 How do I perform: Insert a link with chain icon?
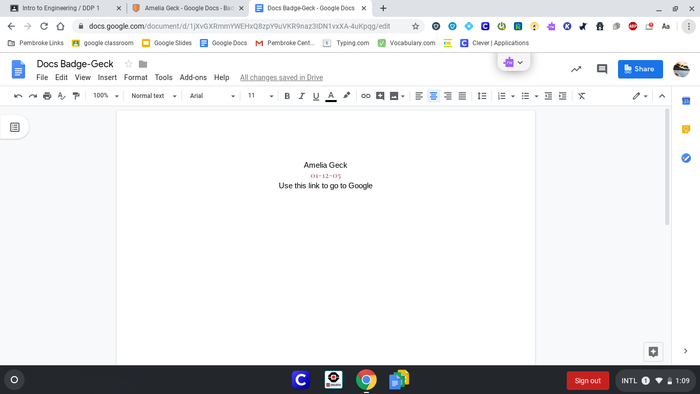[x=366, y=96]
